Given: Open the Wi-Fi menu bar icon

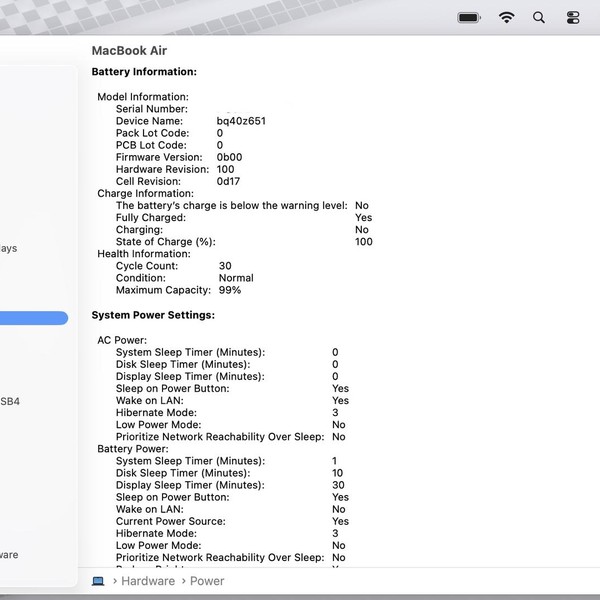Looking at the screenshot, I should [506, 18].
